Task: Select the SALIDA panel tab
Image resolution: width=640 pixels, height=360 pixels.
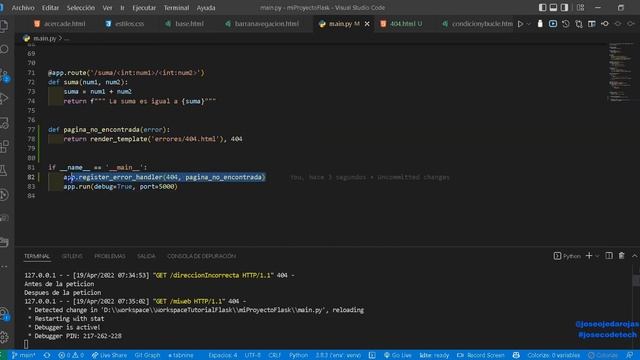Action: tap(146, 256)
